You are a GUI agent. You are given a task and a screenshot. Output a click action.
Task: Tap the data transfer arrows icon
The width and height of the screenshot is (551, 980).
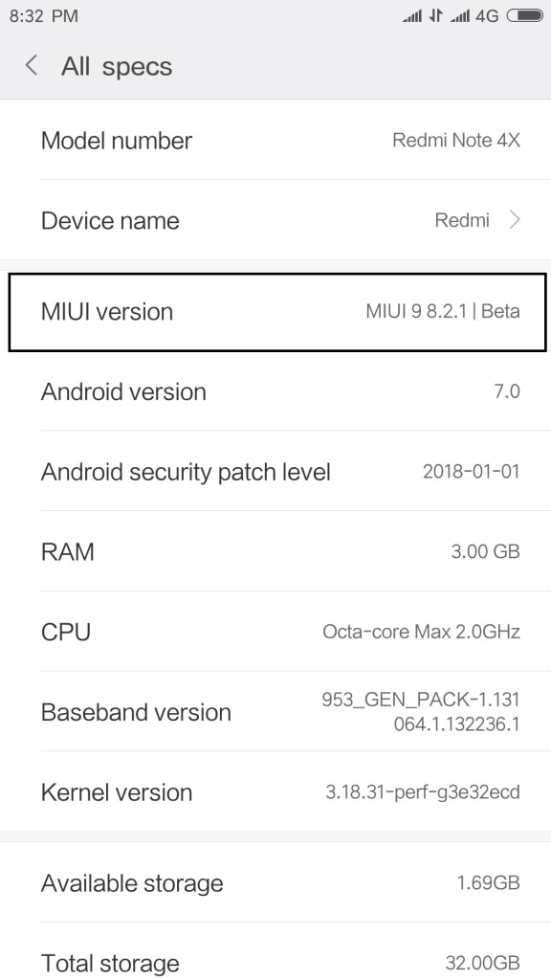click(x=435, y=16)
